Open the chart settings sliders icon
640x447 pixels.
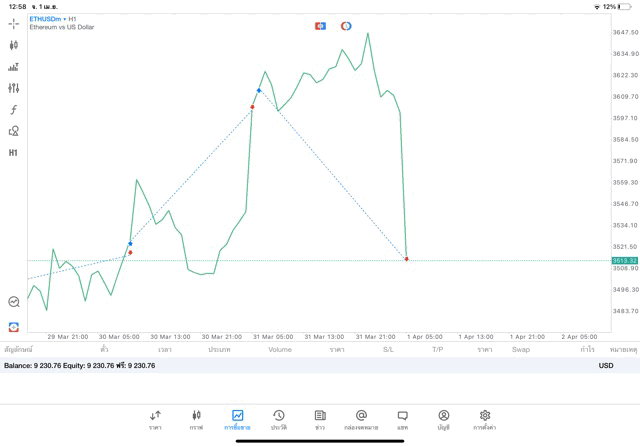14,88
